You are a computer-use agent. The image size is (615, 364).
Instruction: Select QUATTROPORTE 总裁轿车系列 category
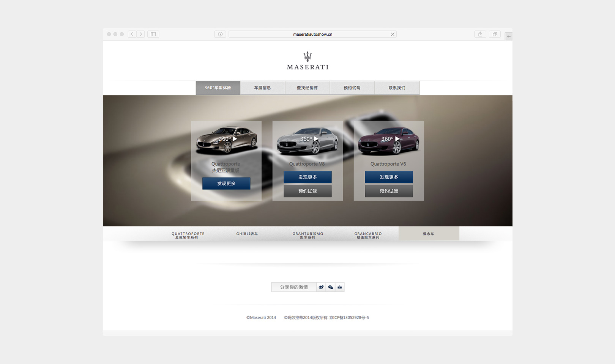[188, 235]
